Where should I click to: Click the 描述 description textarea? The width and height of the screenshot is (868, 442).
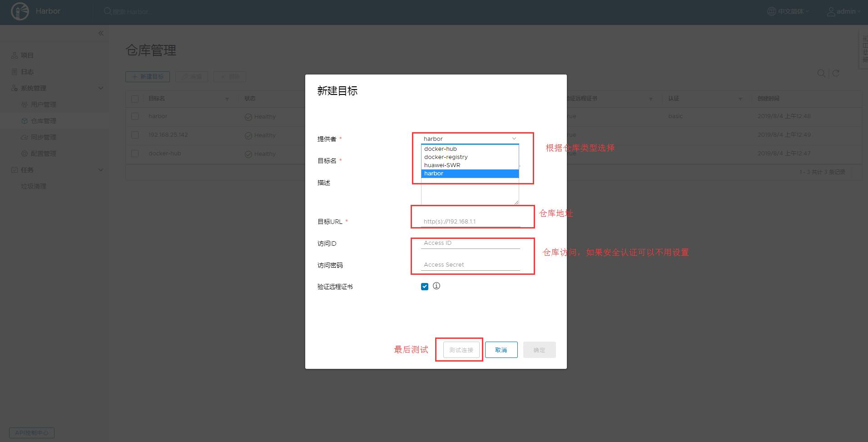(x=470, y=191)
